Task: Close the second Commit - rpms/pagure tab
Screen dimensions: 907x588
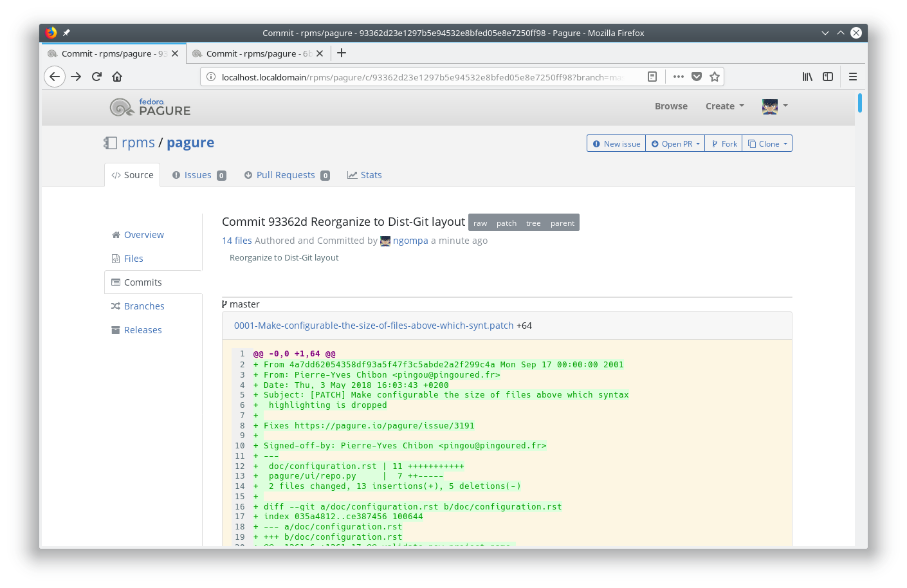Action: (x=320, y=53)
